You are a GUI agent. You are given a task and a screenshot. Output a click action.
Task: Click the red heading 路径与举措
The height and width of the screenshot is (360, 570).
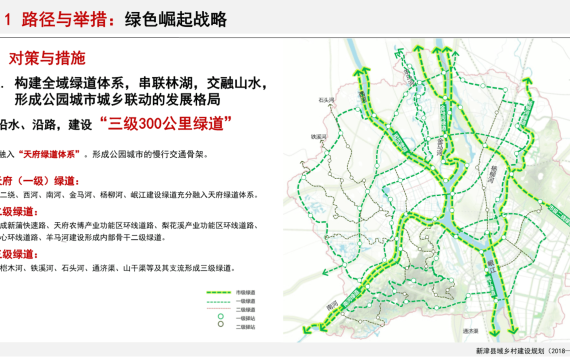click(x=64, y=19)
